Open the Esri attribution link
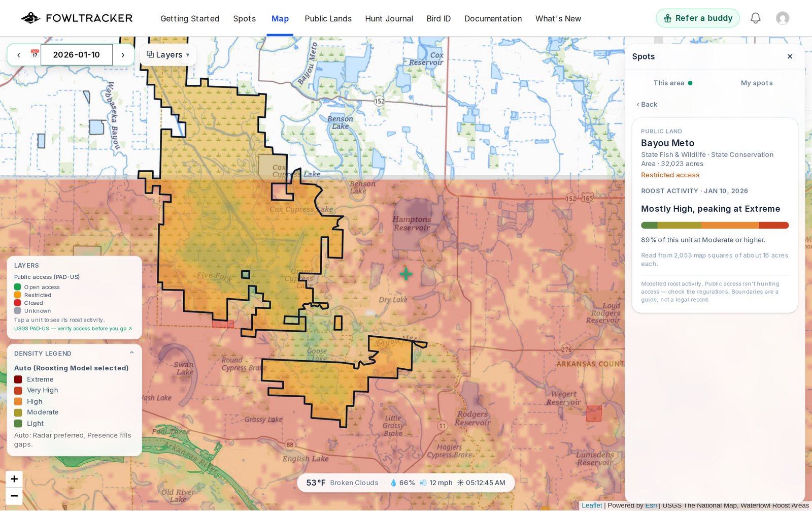Viewport: 812px width, 511px height. (x=651, y=505)
